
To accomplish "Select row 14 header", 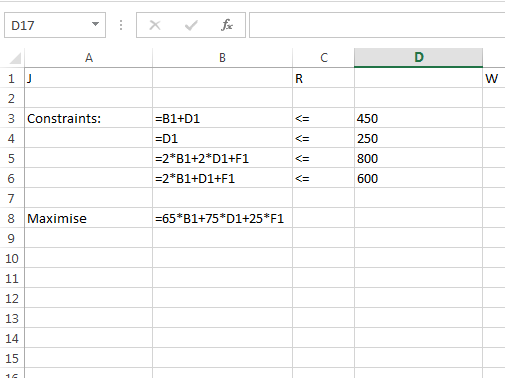I will pos(12,339).
